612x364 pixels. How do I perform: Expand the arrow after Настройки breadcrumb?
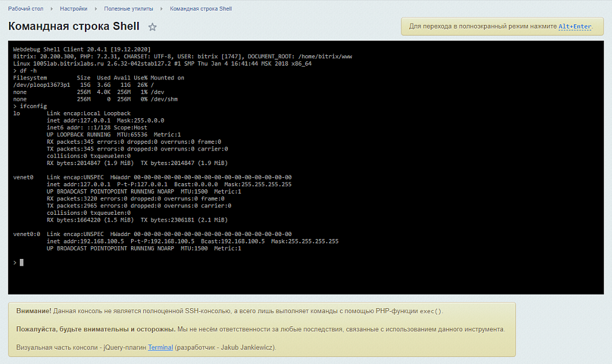coord(96,8)
